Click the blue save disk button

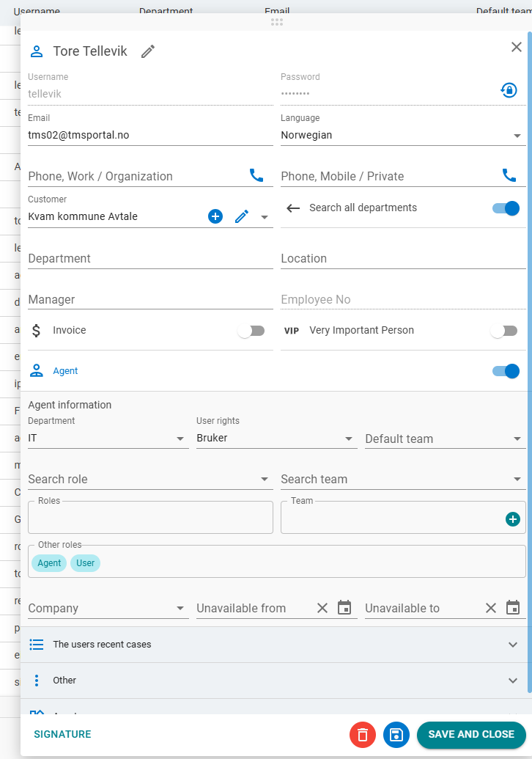(396, 734)
